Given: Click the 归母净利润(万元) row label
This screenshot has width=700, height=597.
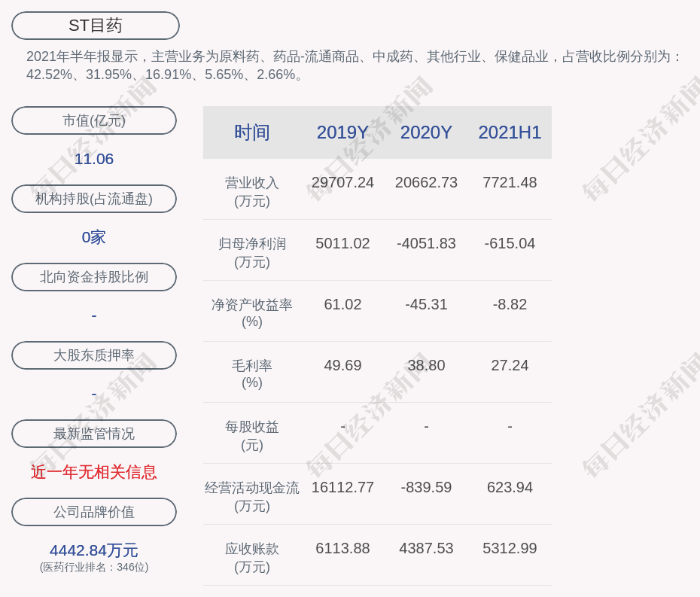Looking at the screenshot, I should click(252, 253).
